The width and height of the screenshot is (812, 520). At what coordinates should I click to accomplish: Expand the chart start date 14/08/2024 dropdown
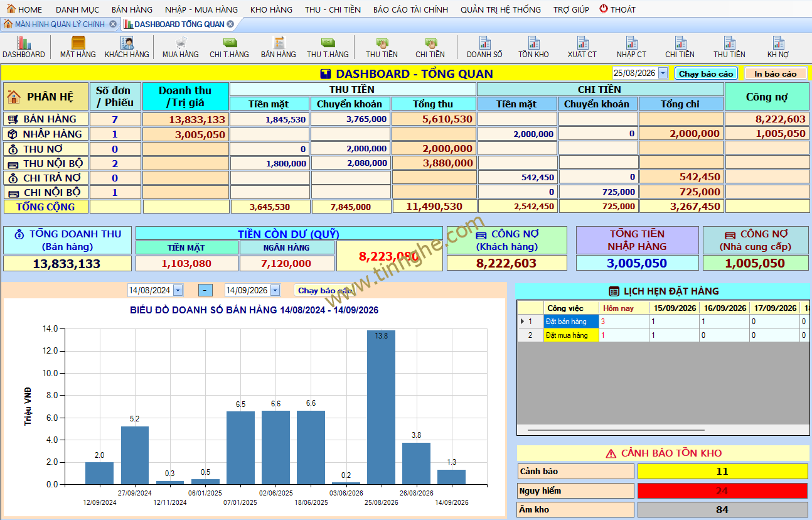pos(178,290)
